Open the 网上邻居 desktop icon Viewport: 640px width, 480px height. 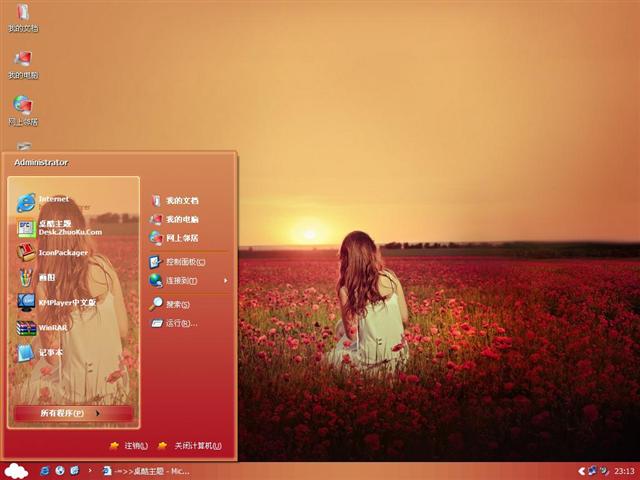click(x=23, y=111)
